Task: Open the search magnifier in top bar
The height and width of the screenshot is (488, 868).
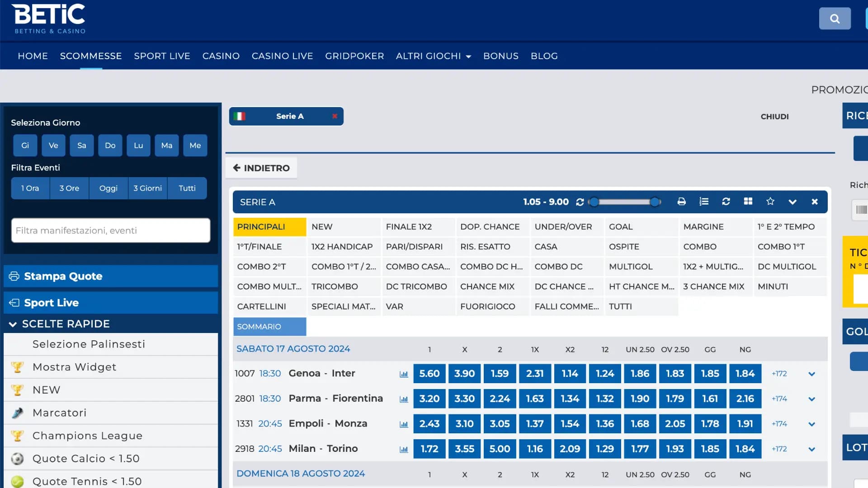Action: pos(835,19)
